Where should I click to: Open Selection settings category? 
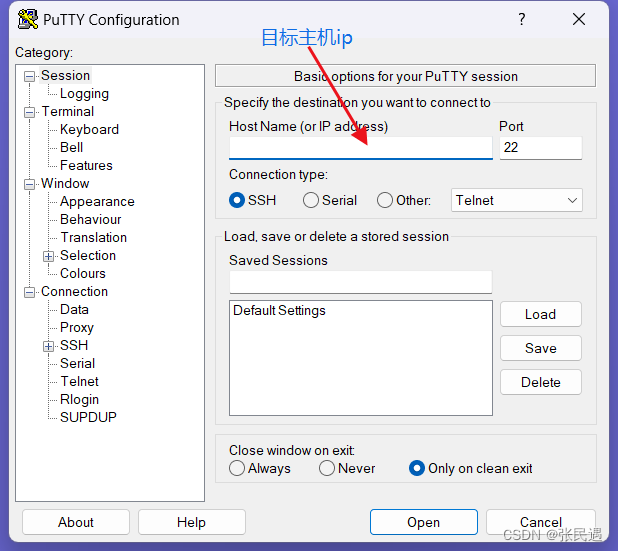click(x=88, y=255)
